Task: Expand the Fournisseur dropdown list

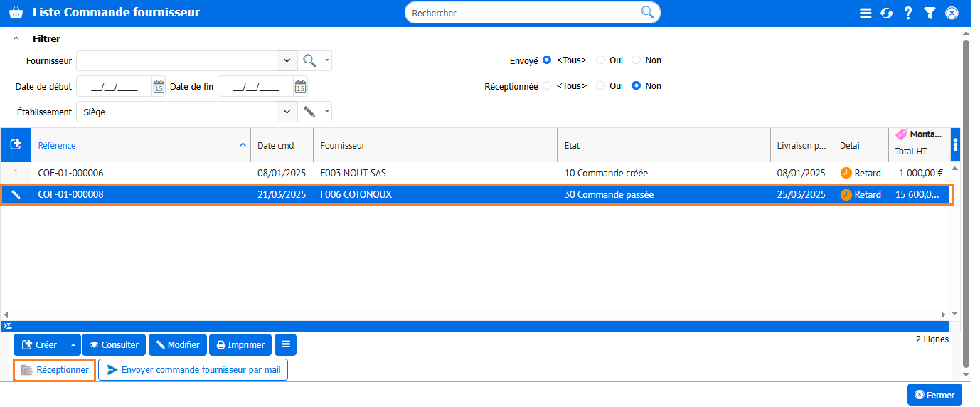Action: pos(287,60)
